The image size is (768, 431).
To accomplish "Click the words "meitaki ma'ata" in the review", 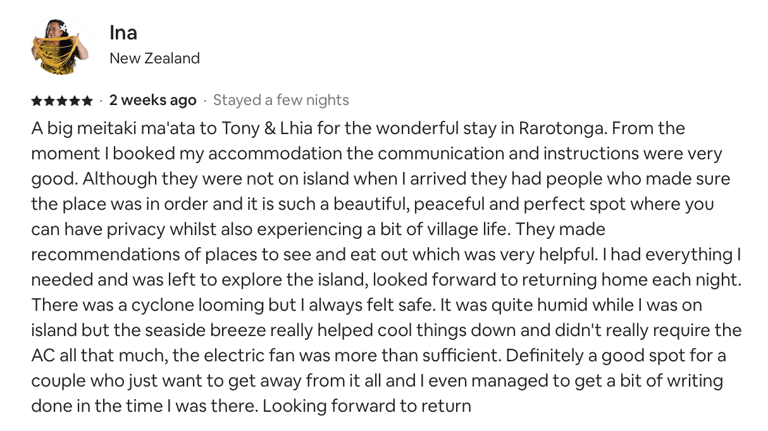I will pos(137,128).
